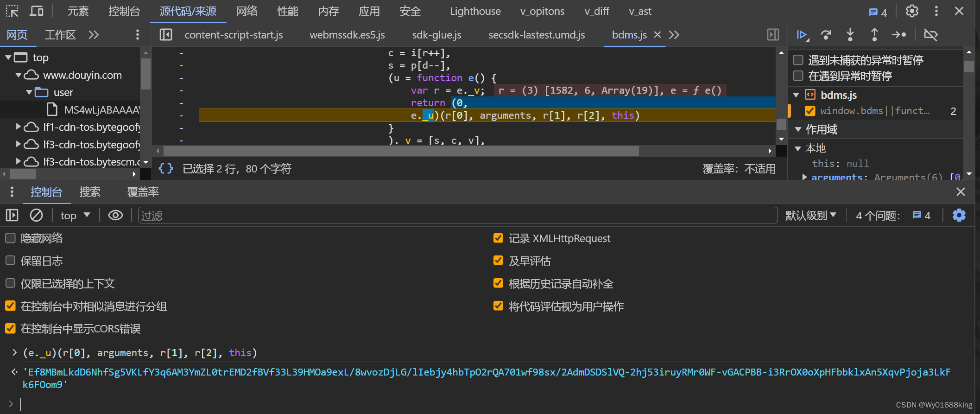
Task: Collapse the scope section
Action: pyautogui.click(x=798, y=129)
